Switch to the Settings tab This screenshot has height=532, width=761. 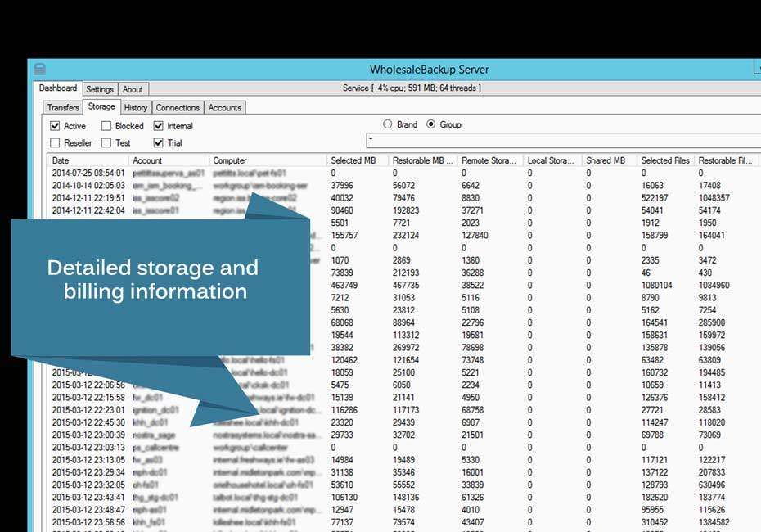[x=100, y=89]
